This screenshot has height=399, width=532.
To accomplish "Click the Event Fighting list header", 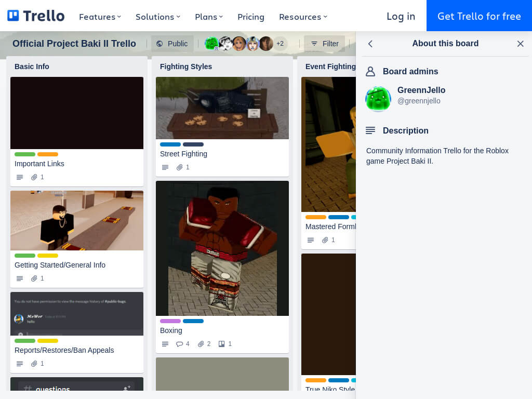I will [330, 66].
